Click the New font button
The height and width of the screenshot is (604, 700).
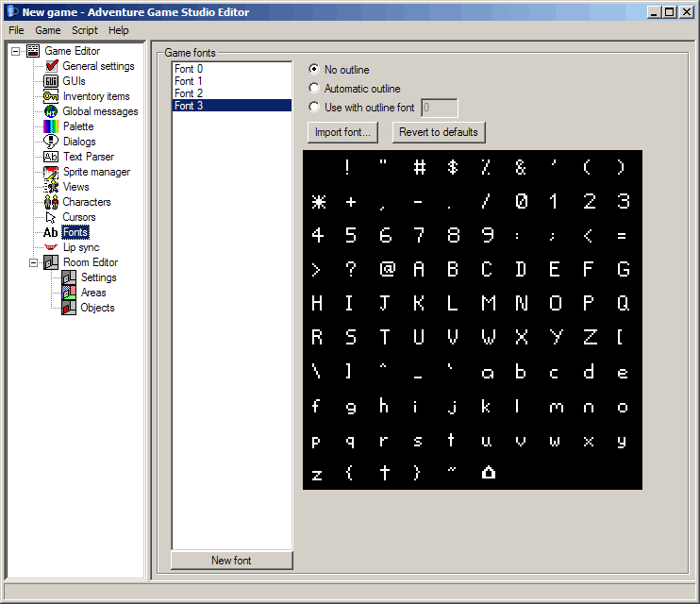tap(232, 561)
